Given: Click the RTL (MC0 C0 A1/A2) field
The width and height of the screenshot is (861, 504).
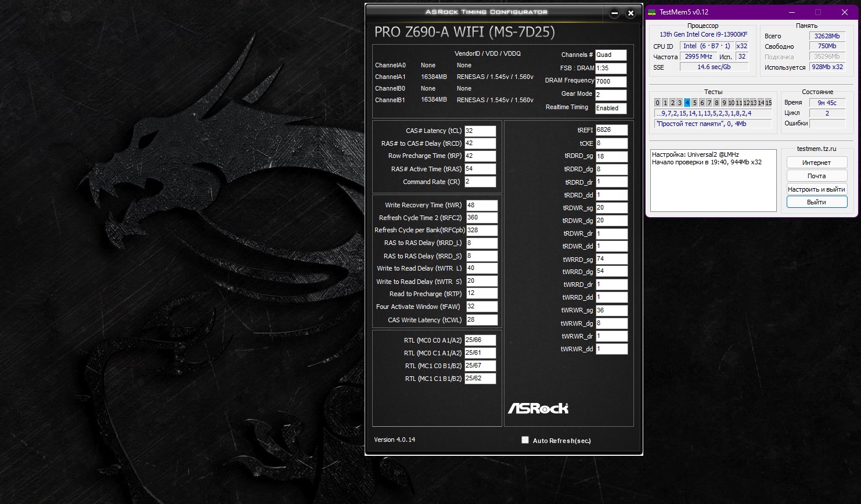Looking at the screenshot, I should (480, 340).
